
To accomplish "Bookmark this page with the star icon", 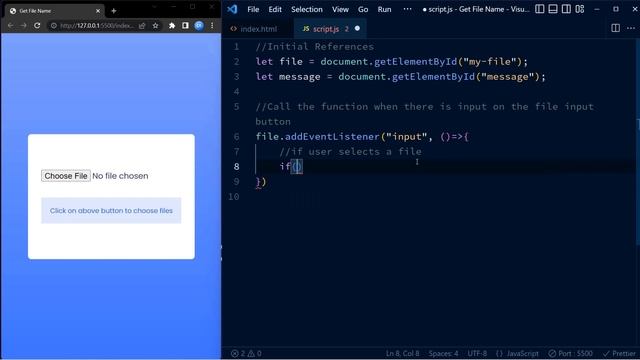I will [x=156, y=26].
